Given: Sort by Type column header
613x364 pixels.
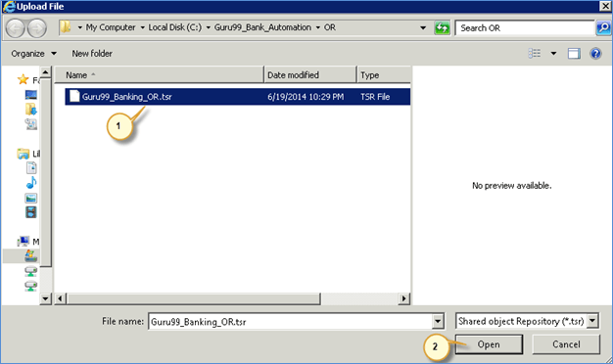Looking at the screenshot, I should (384, 75).
